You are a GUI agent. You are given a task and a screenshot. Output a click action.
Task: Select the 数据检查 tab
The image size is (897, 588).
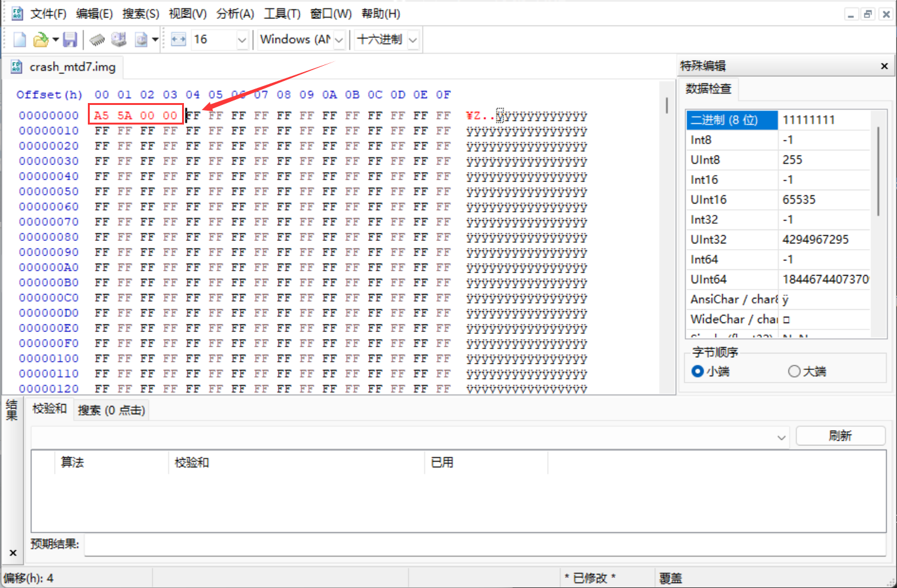point(708,89)
